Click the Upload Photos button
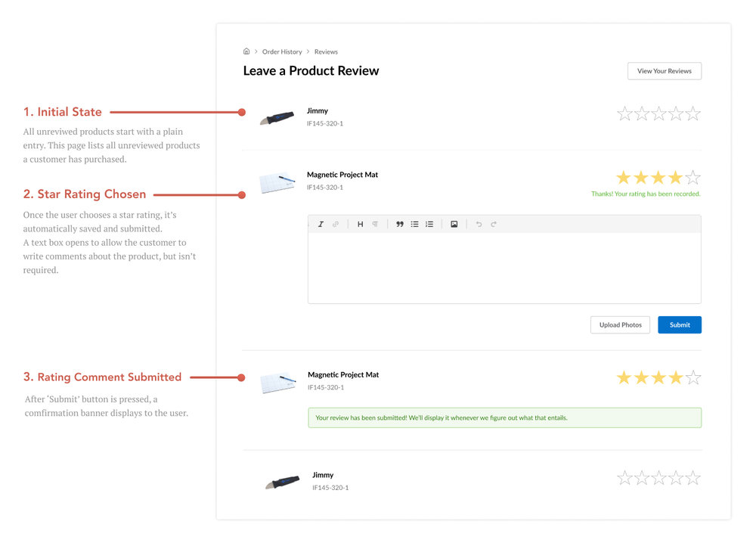The image size is (756, 543). coord(620,324)
